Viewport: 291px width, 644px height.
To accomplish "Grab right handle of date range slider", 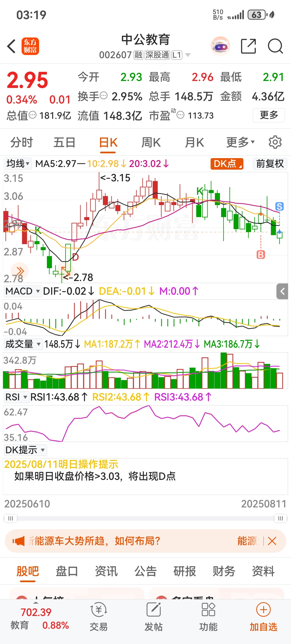I will [x=280, y=518].
